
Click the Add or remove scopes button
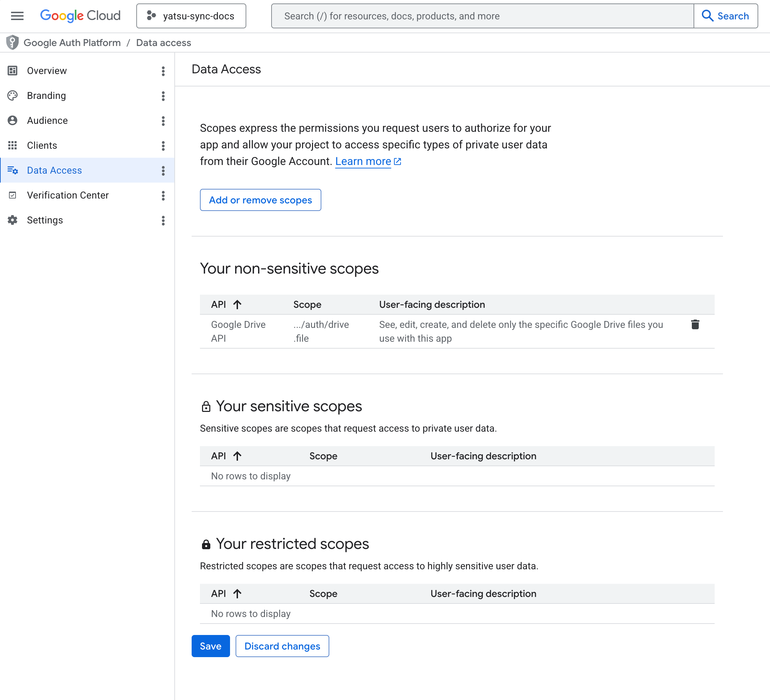[260, 200]
